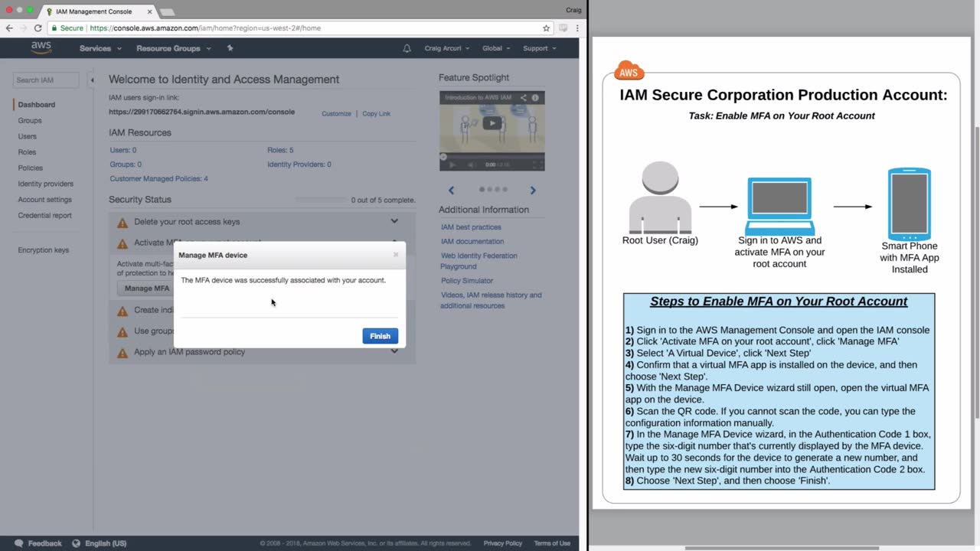This screenshot has width=980, height=551.
Task: Open Encryption keys in the sidebar
Action: click(44, 250)
